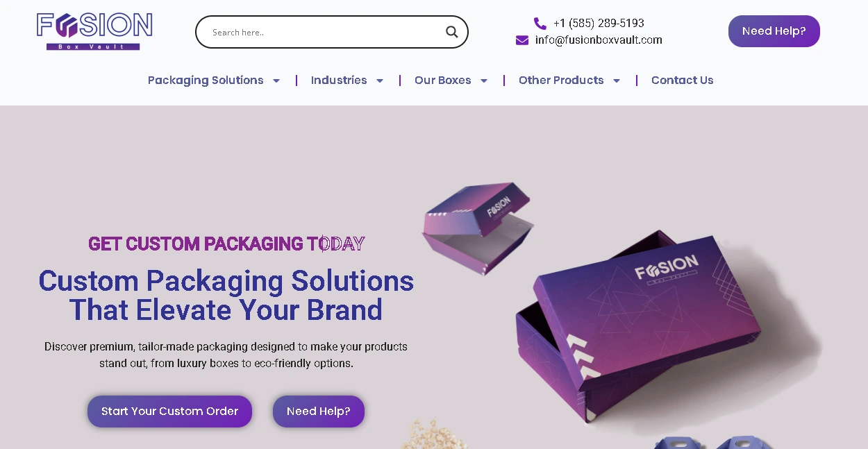Click the search magnifier icon
Image resolution: width=868 pixels, height=449 pixels.
point(451,32)
